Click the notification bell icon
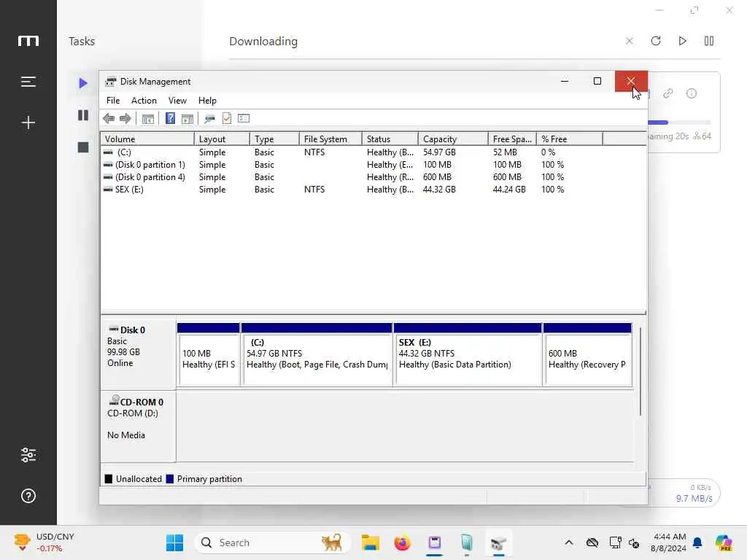Image resolution: width=747 pixels, height=560 pixels. (x=697, y=542)
